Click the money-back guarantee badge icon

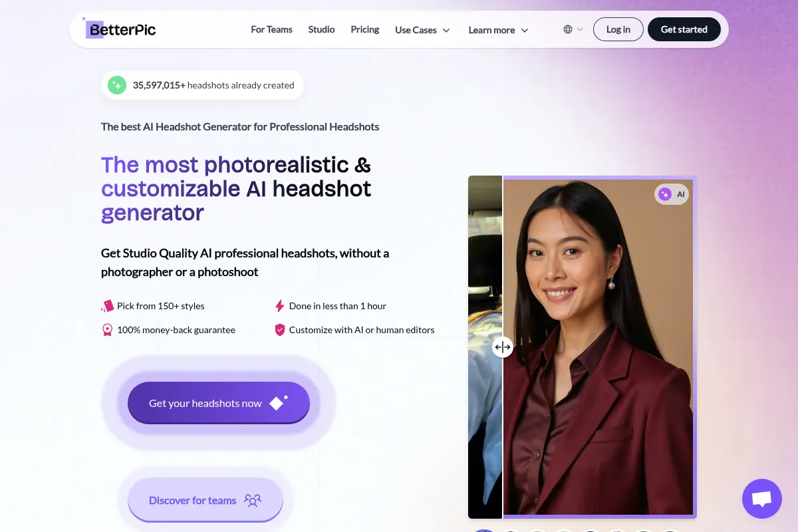(x=108, y=330)
